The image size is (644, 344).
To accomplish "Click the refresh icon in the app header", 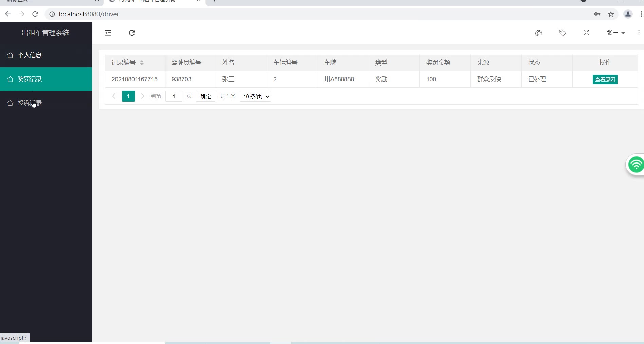I will [132, 33].
